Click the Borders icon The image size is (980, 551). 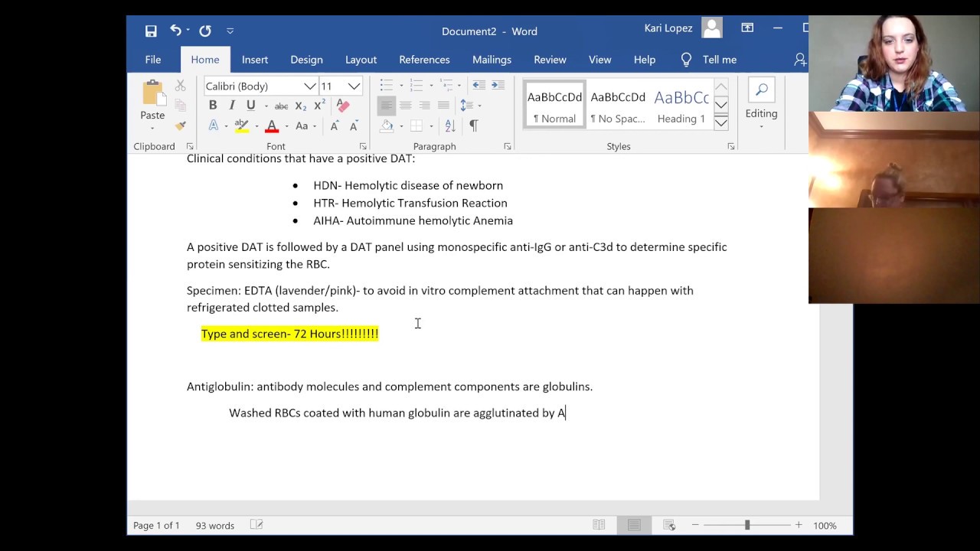point(416,126)
